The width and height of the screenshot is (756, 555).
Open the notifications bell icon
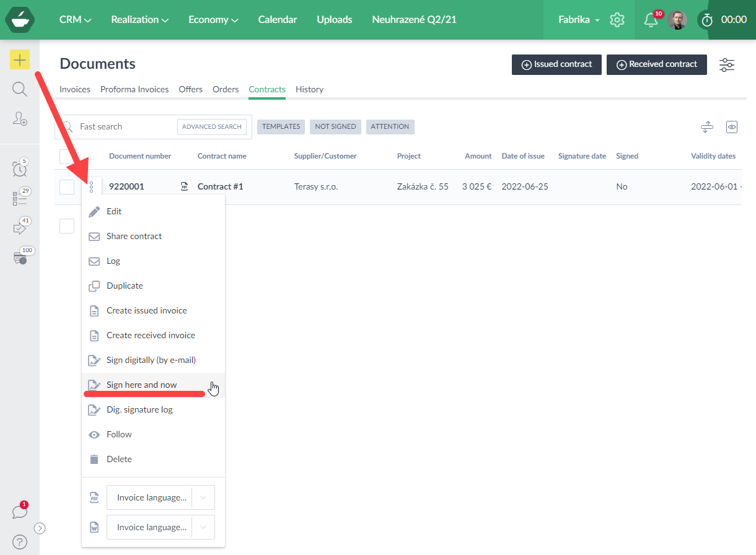click(651, 20)
